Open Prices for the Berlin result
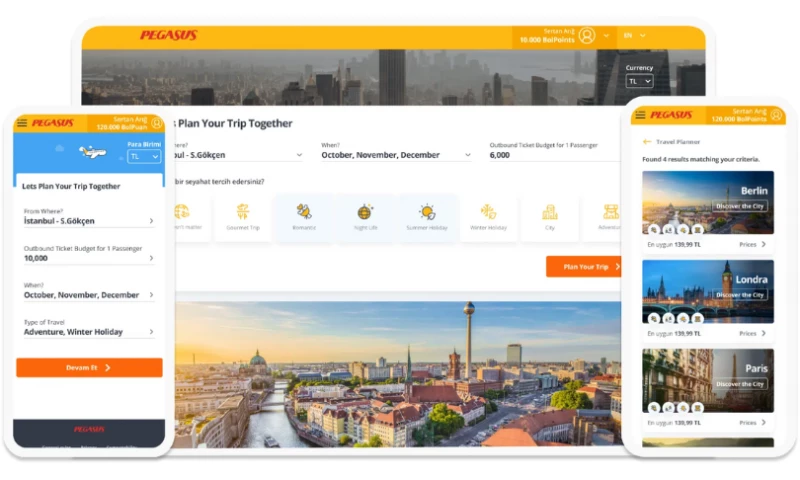 (x=753, y=244)
